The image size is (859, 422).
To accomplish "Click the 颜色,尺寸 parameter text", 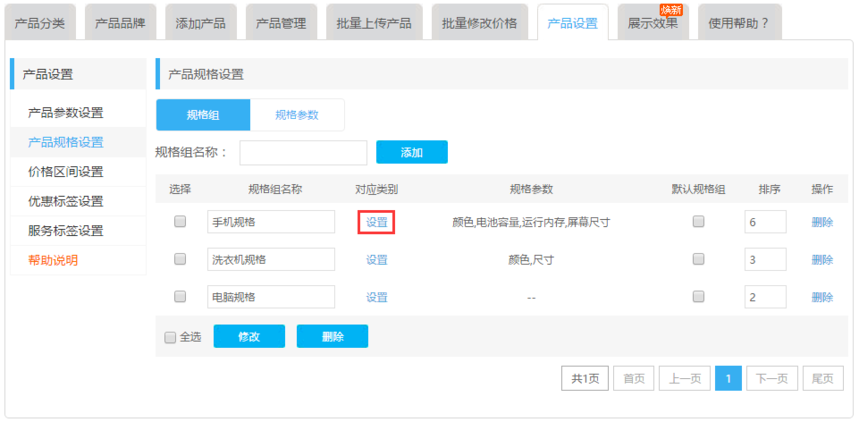I will click(531, 260).
